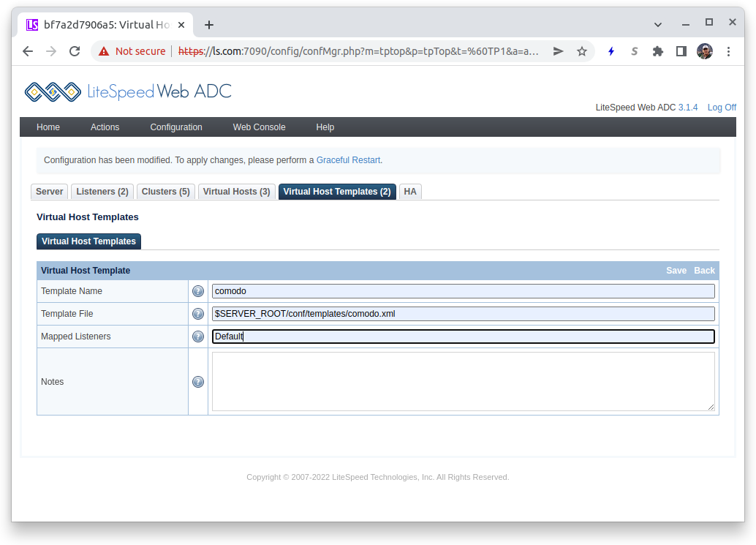
Task: Open a new browser tab
Action: pyautogui.click(x=209, y=25)
